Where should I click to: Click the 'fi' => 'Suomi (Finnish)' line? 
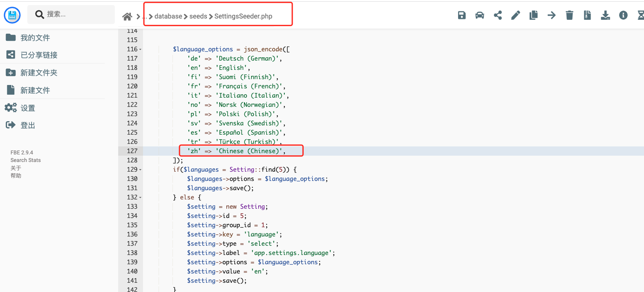pyautogui.click(x=233, y=77)
